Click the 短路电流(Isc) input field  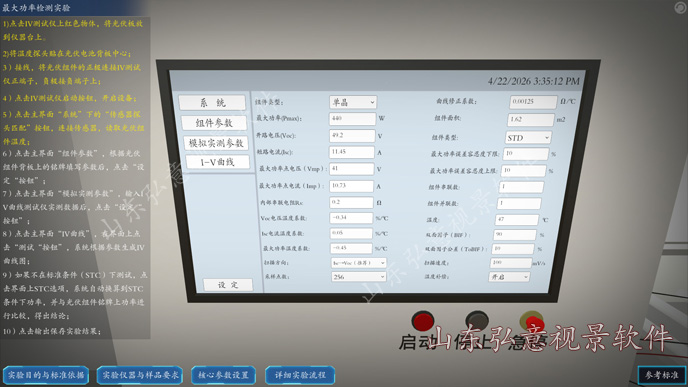pyautogui.click(x=352, y=152)
